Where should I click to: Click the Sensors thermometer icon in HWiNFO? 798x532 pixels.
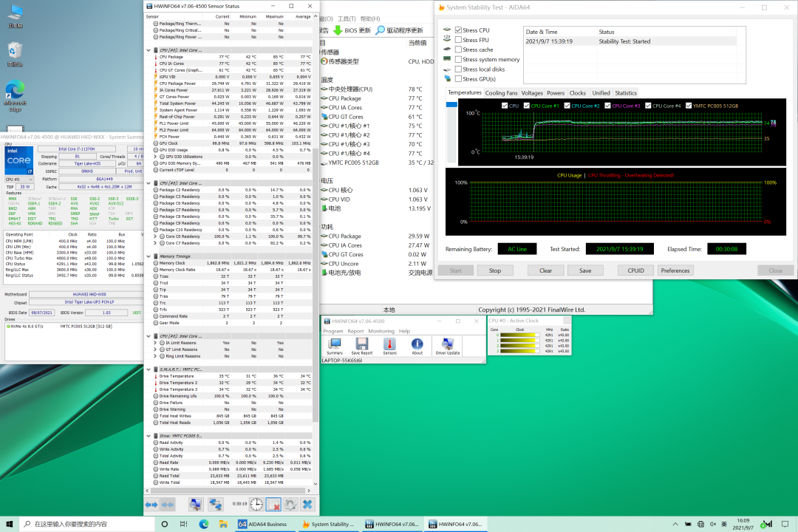click(x=389, y=344)
